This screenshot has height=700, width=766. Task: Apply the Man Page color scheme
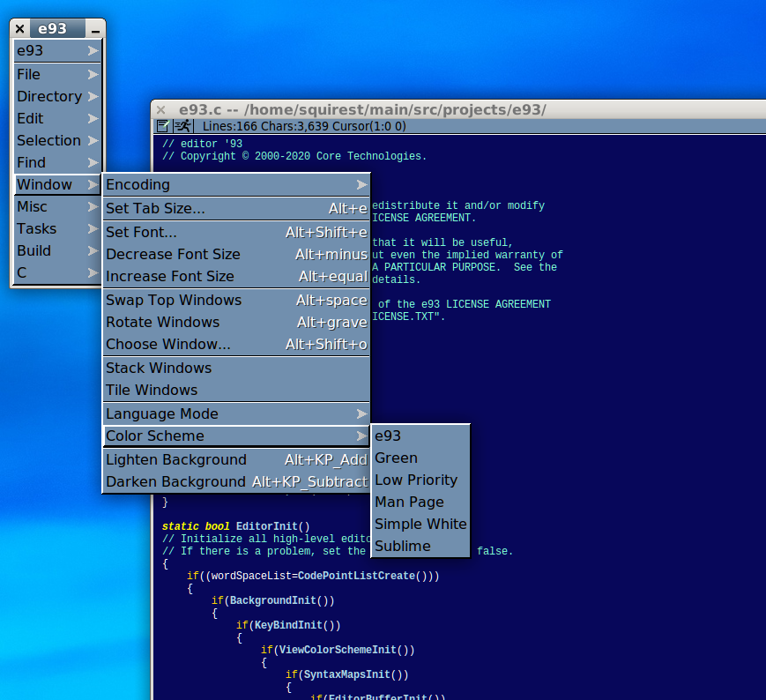tap(420, 502)
